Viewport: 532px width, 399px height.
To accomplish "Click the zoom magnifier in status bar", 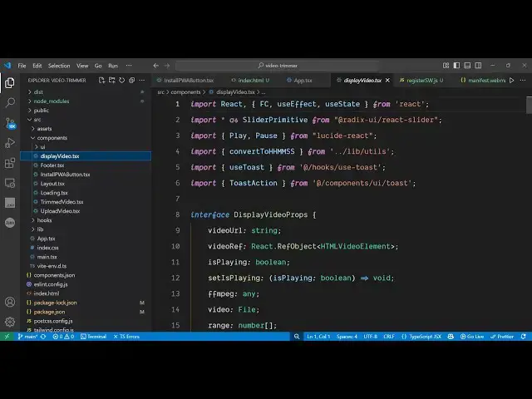I will pos(297,337).
